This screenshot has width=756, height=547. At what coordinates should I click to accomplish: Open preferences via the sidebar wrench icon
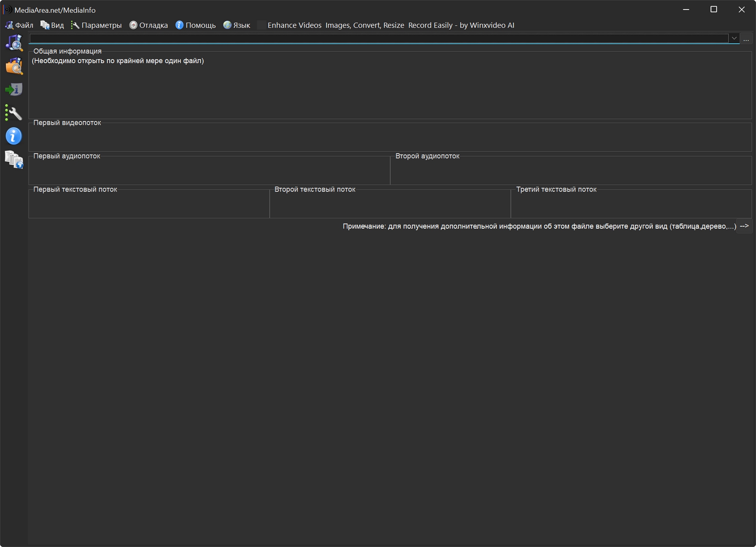pyautogui.click(x=14, y=113)
